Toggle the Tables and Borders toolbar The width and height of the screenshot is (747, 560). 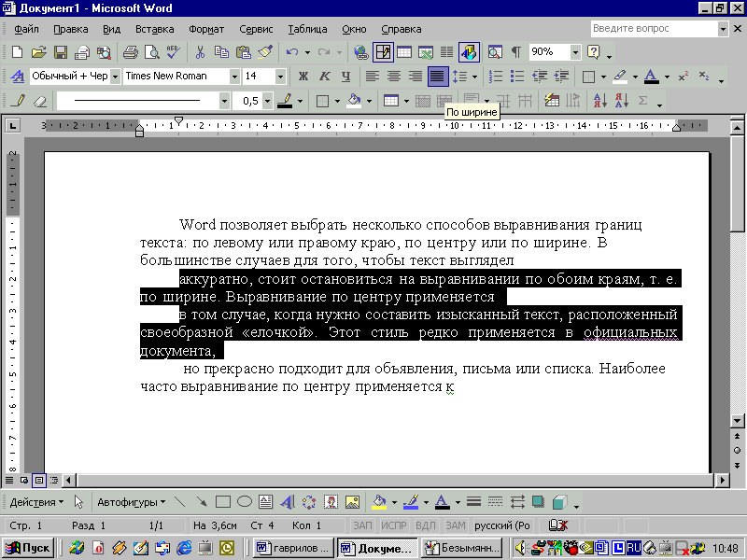tap(383, 52)
